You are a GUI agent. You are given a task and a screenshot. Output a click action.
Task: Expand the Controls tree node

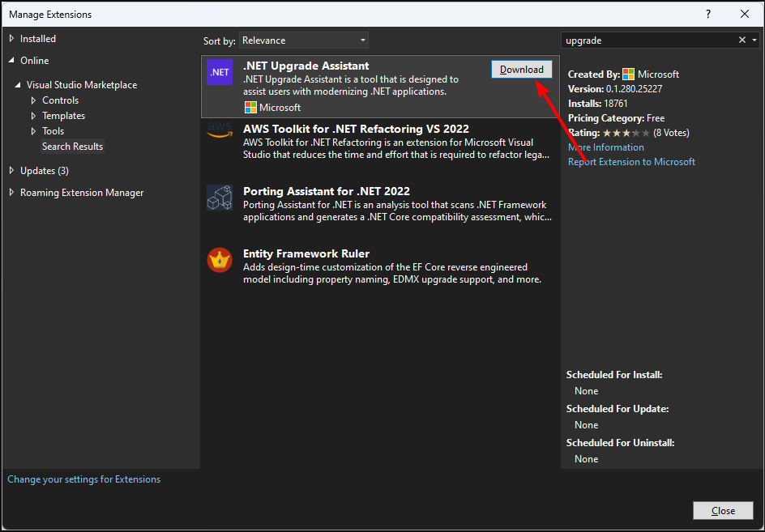(x=33, y=100)
